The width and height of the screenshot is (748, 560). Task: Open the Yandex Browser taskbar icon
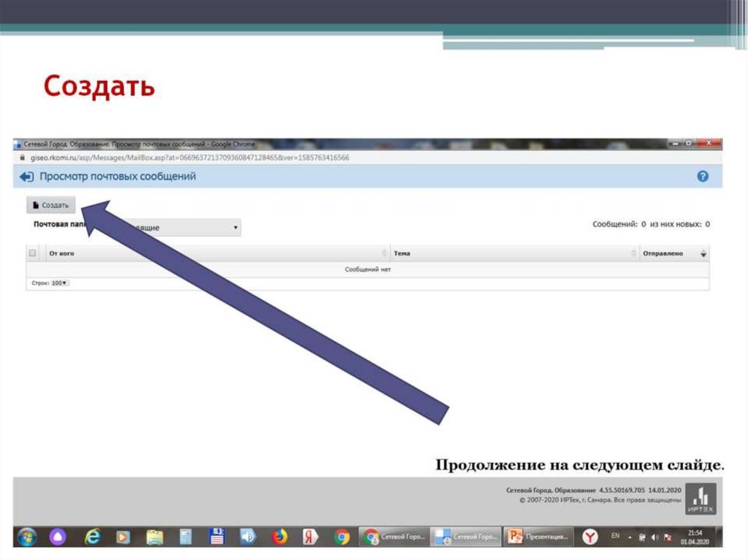pos(592,536)
